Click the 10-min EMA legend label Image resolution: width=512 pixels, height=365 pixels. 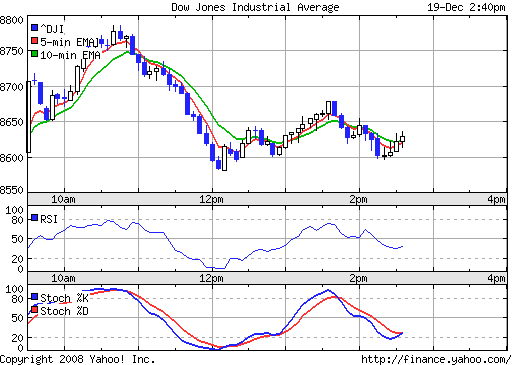point(70,55)
